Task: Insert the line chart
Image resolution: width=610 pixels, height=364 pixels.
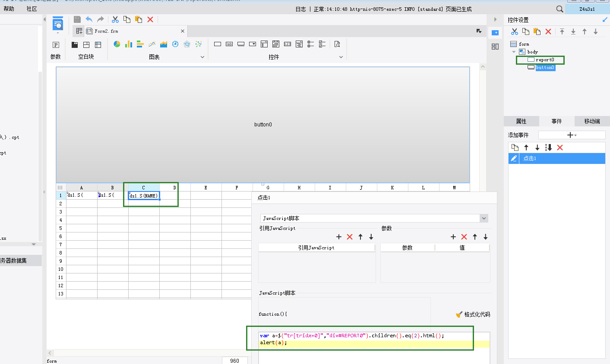Action: (152, 44)
